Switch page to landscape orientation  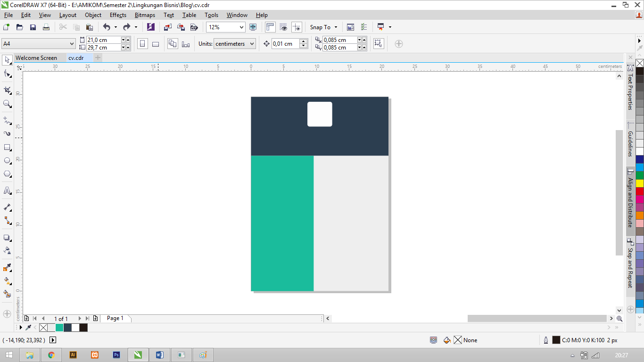click(x=156, y=44)
